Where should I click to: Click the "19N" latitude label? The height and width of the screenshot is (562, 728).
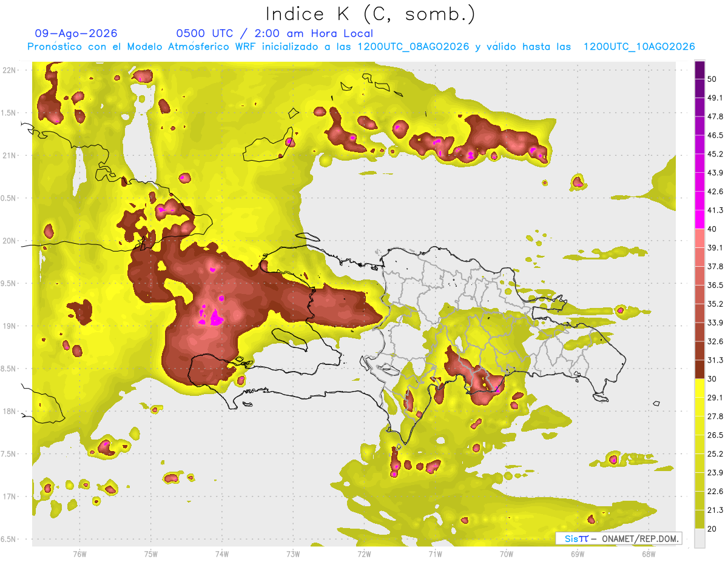pos(10,326)
